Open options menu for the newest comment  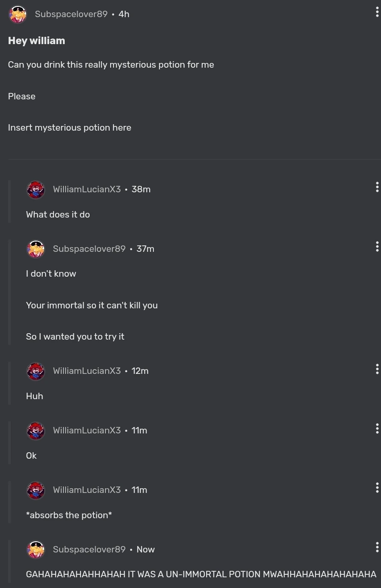point(377,547)
